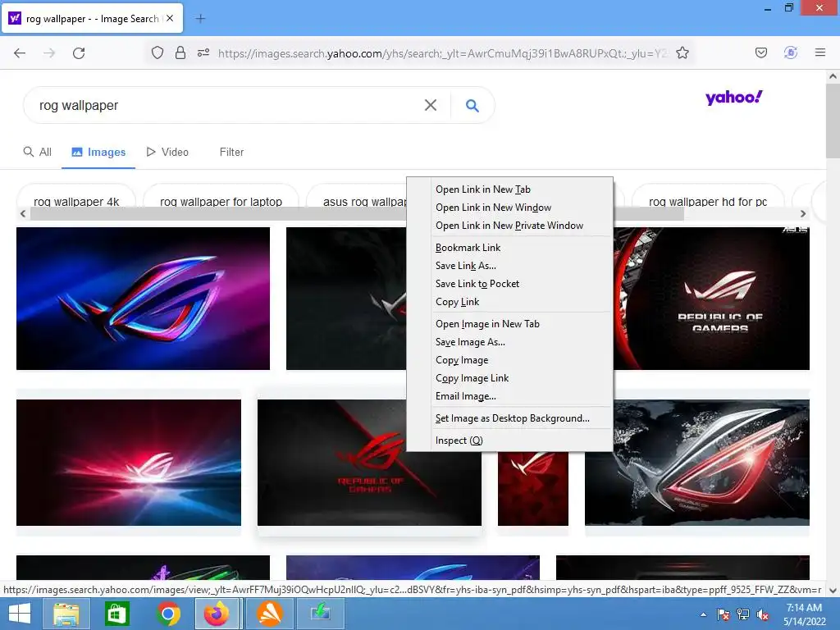Open the Filter options
Screen dimensions: 840x630
pos(231,152)
